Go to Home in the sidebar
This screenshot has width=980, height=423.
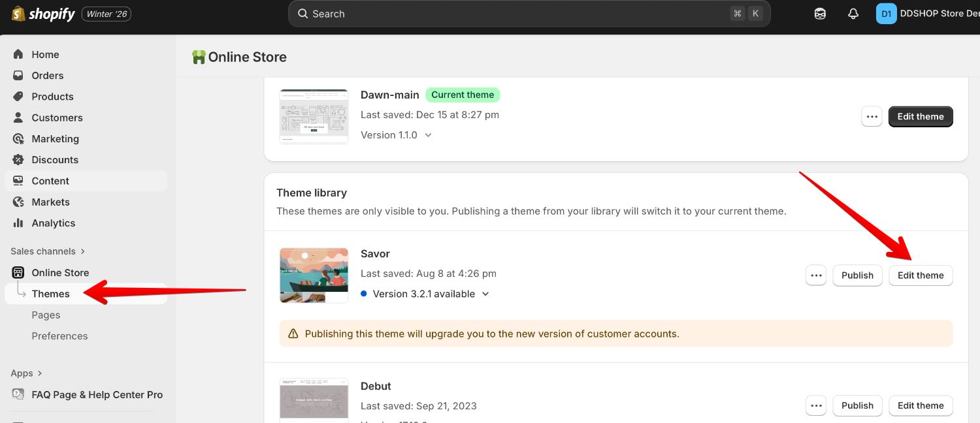coord(45,55)
